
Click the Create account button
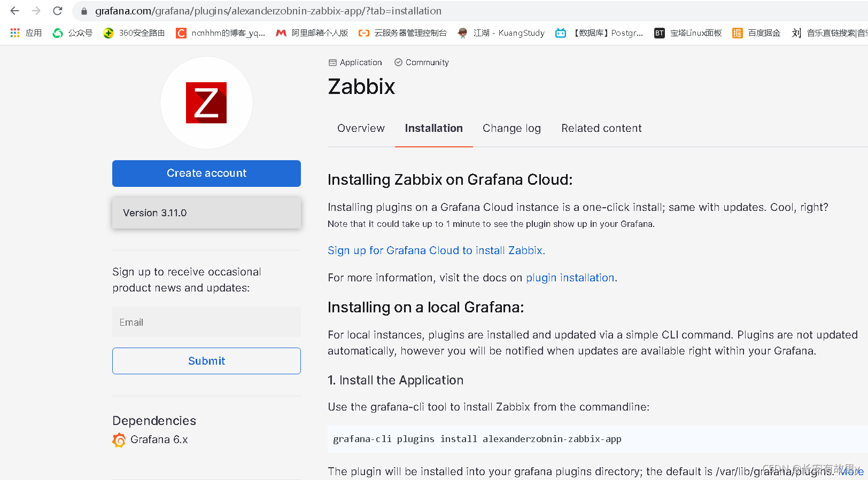[206, 174]
